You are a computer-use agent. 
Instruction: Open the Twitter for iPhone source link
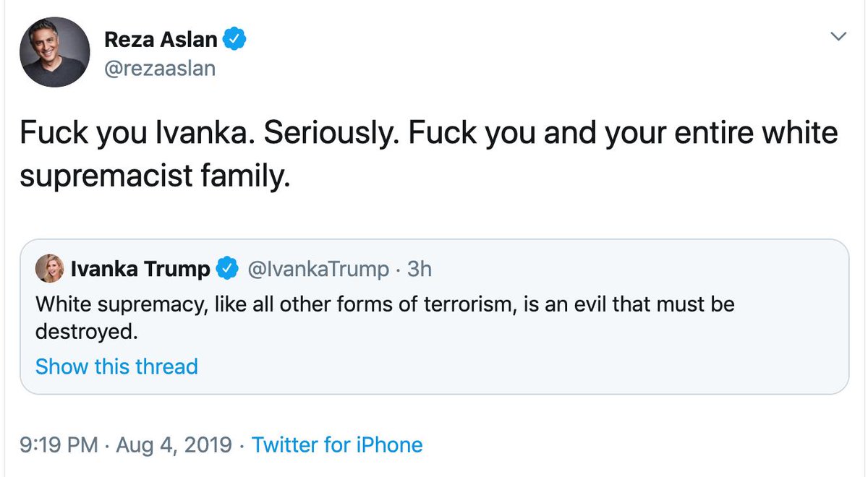click(336, 444)
